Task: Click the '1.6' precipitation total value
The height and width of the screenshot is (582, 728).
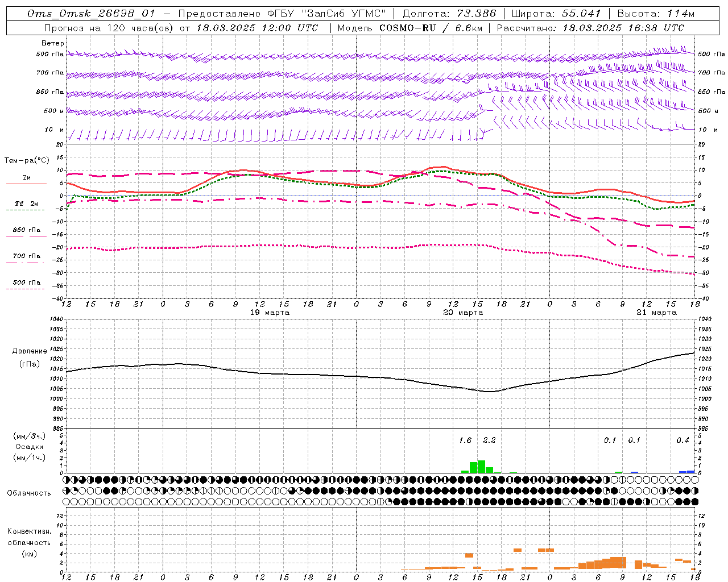Action: [465, 440]
